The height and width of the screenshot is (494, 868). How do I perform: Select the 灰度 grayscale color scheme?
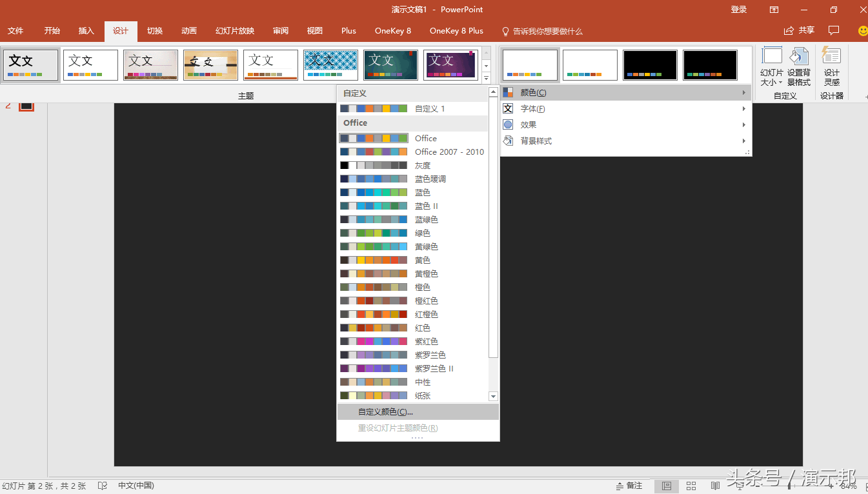coord(412,166)
